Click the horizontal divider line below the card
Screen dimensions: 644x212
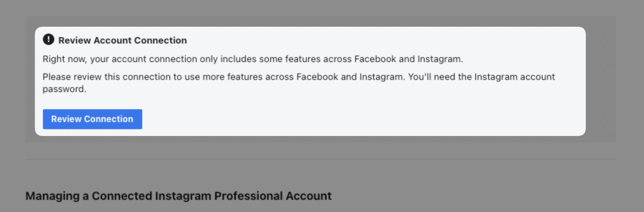[320, 160]
